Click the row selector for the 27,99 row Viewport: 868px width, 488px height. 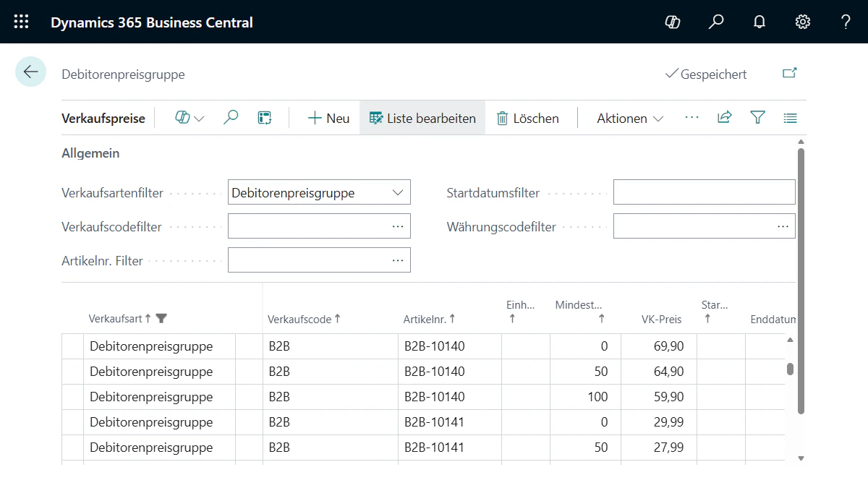coord(72,448)
